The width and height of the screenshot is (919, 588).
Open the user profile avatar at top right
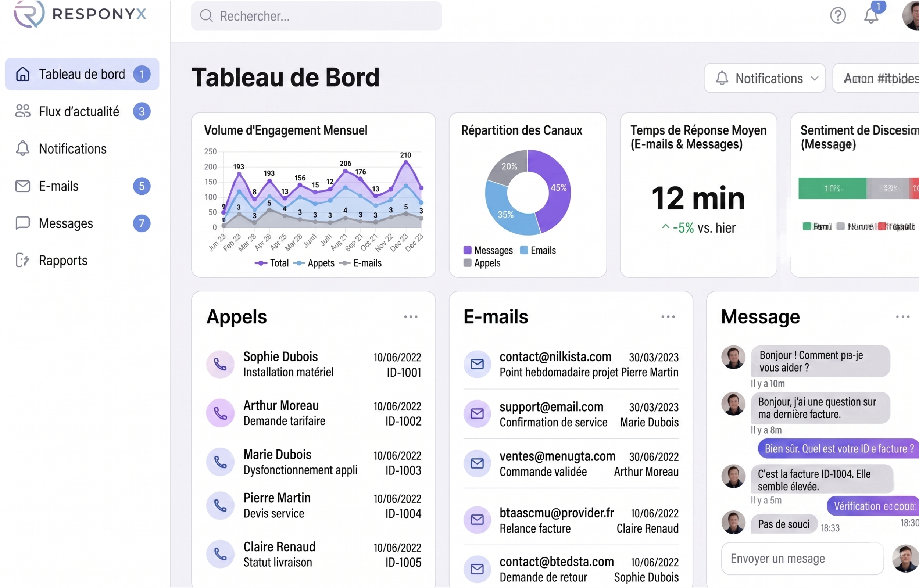pos(911,15)
